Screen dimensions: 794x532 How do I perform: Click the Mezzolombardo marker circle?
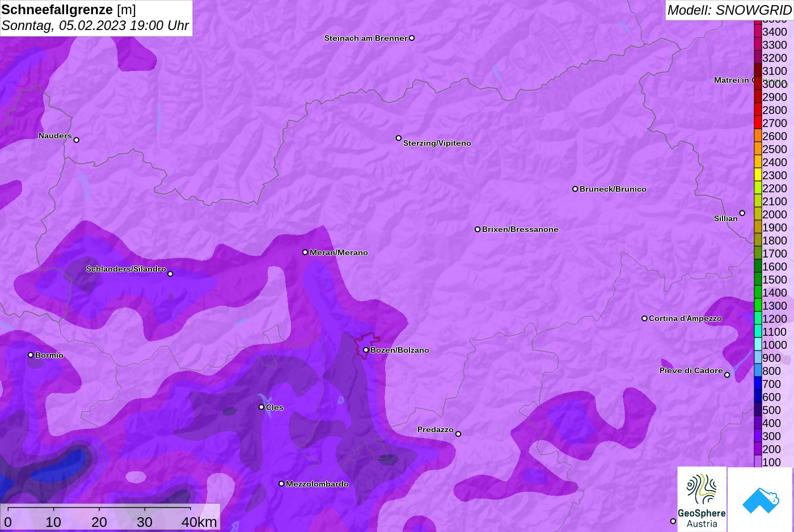[x=281, y=484]
